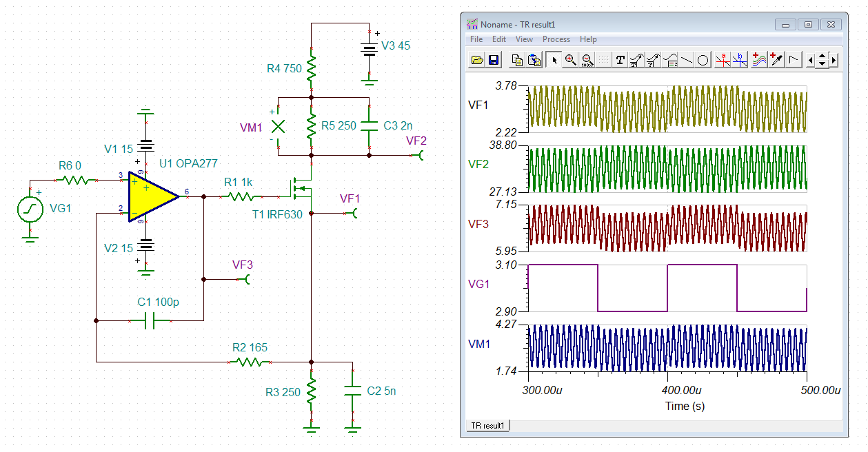Click the 'Time (s)' axis label
Viewport: 868px width, 452px height.
point(685,406)
